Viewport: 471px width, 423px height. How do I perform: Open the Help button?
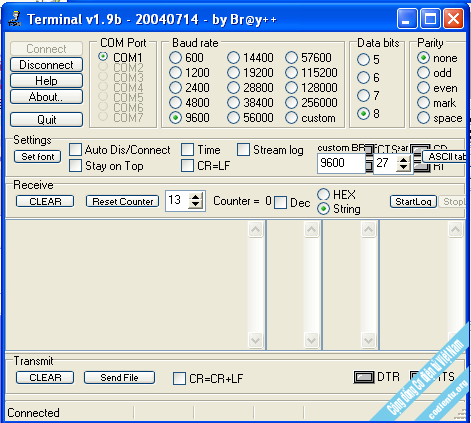pyautogui.click(x=46, y=81)
